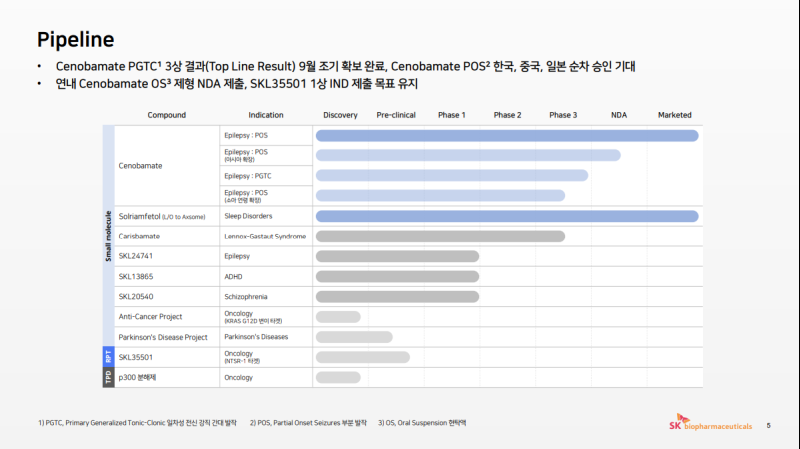Click the Cenobamate compound cell
The image size is (800, 449).
[139, 165]
